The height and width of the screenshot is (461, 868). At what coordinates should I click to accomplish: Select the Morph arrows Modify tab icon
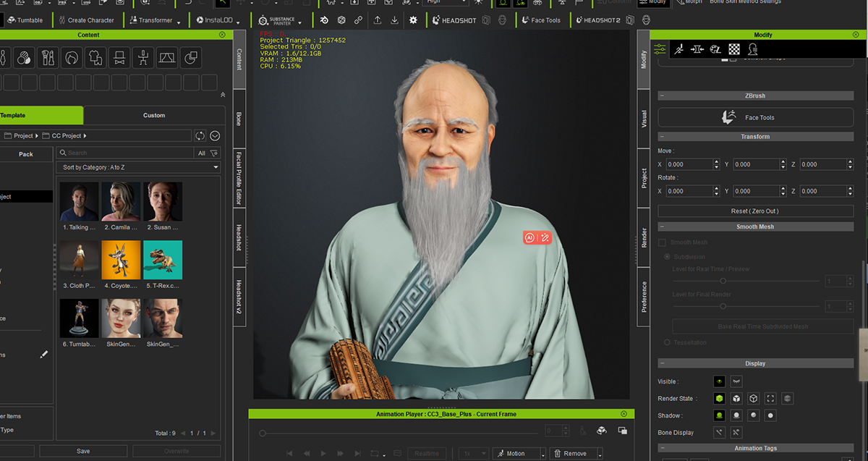coord(697,49)
